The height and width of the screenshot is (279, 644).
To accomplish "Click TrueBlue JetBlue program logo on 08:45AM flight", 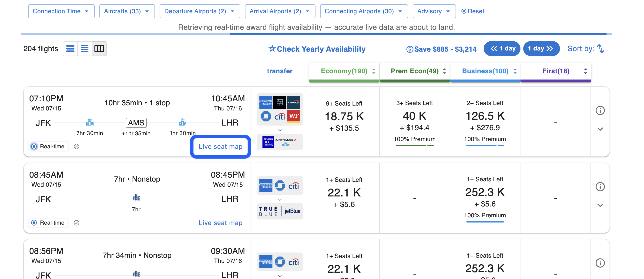I will pos(280,211).
